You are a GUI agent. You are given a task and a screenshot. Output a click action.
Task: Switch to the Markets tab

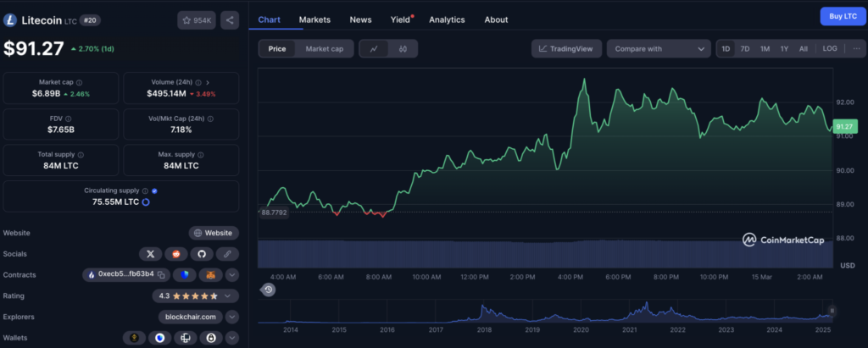314,19
